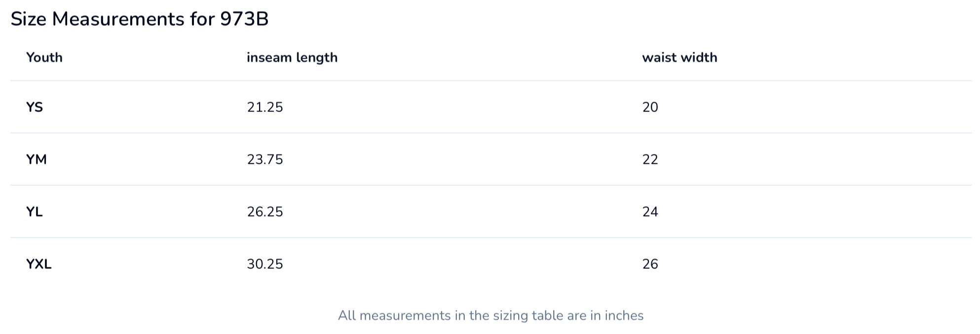This screenshot has height=334, width=980.
Task: Select the inseam length column header
Action: tap(292, 58)
